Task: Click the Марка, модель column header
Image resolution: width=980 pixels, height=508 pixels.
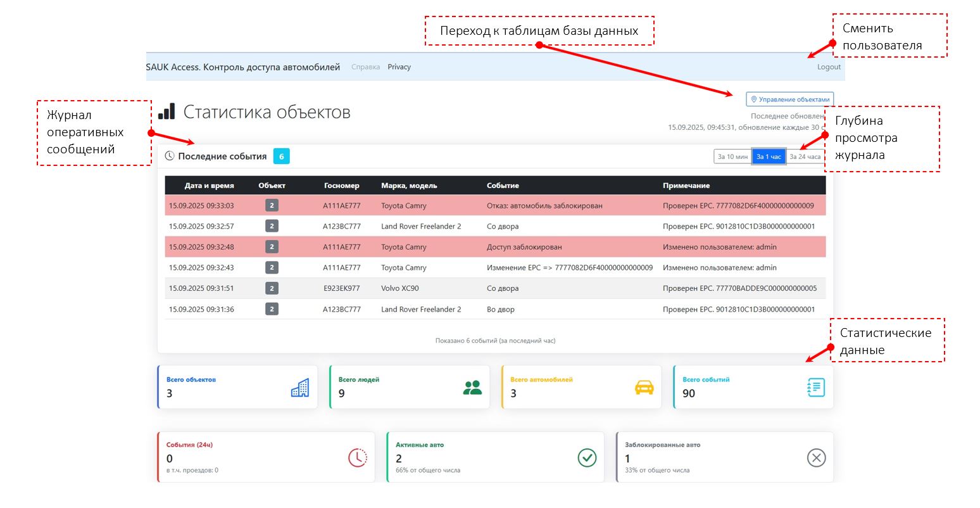Action: pyautogui.click(x=409, y=186)
